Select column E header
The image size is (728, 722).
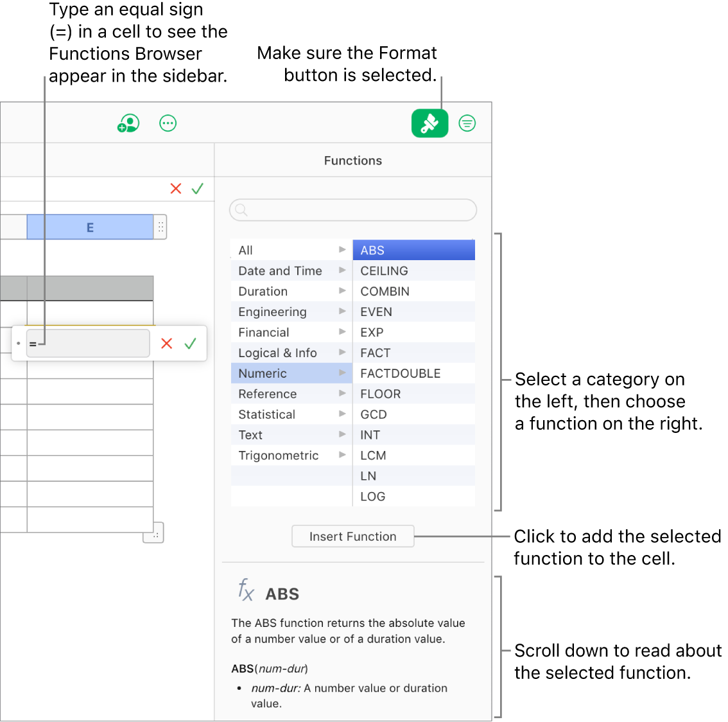(90, 227)
